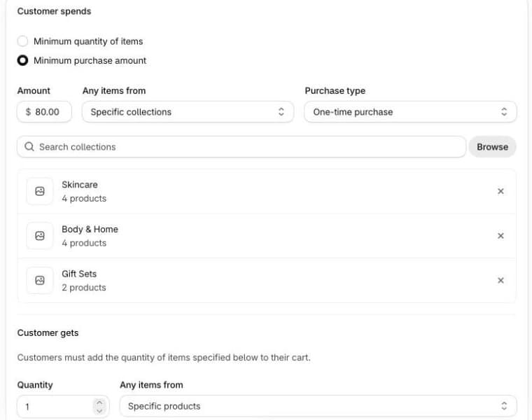Click the Quantity input field

point(63,406)
